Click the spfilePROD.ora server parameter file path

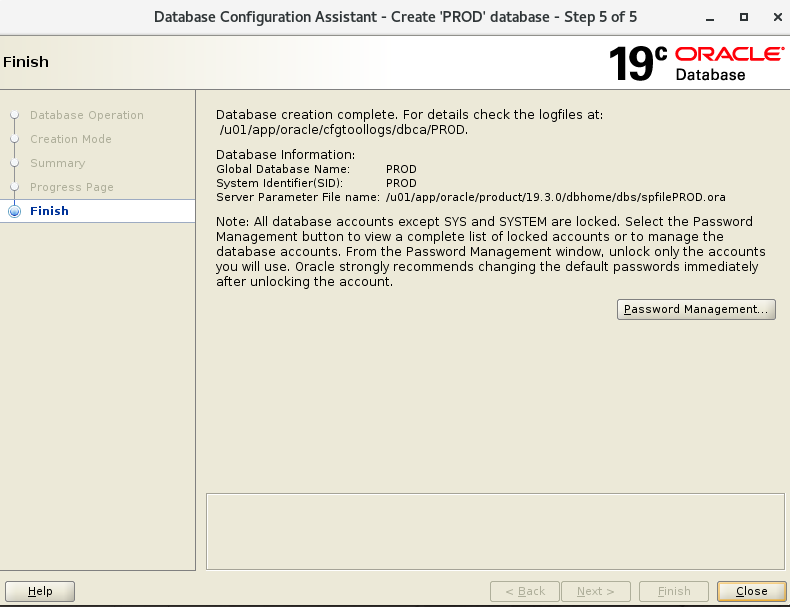tap(556, 197)
